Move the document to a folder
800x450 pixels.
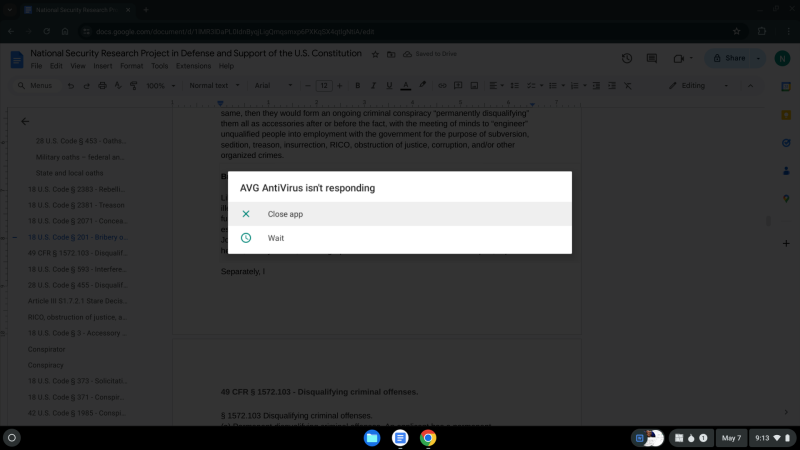(x=391, y=54)
